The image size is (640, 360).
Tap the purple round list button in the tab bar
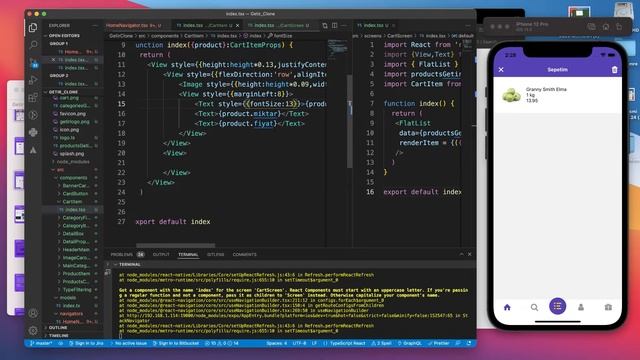point(558,306)
